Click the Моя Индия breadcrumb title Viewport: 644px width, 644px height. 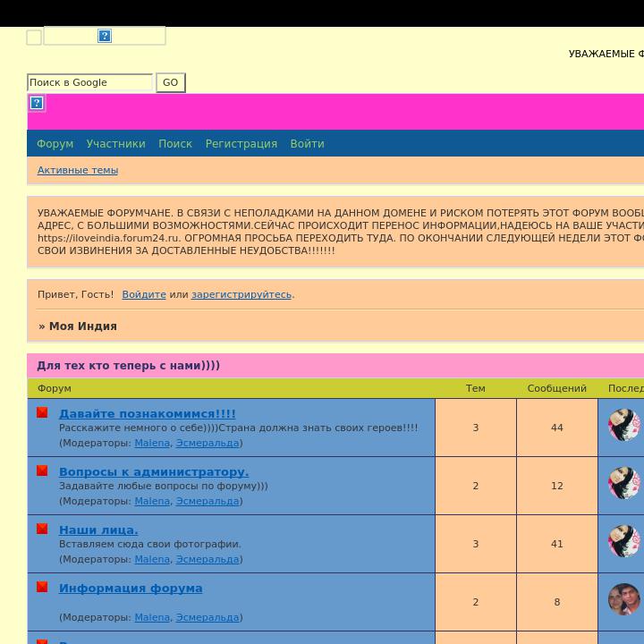(83, 326)
